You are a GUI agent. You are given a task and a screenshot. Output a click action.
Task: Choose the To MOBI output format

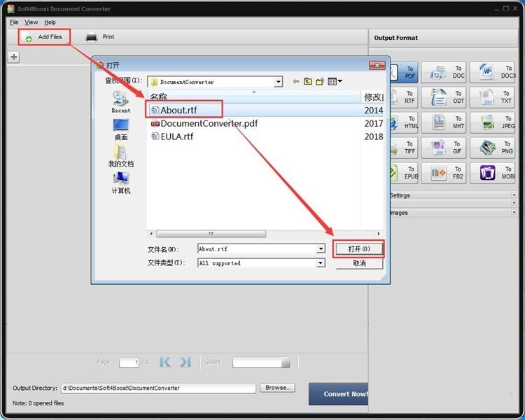click(x=492, y=173)
